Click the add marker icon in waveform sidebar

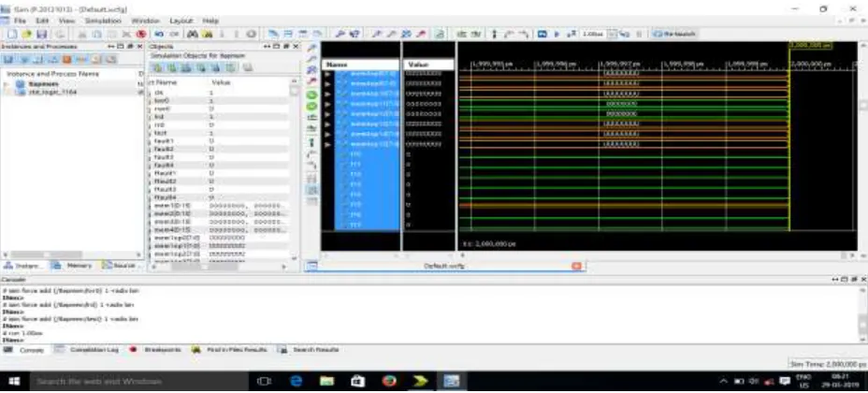(311, 142)
